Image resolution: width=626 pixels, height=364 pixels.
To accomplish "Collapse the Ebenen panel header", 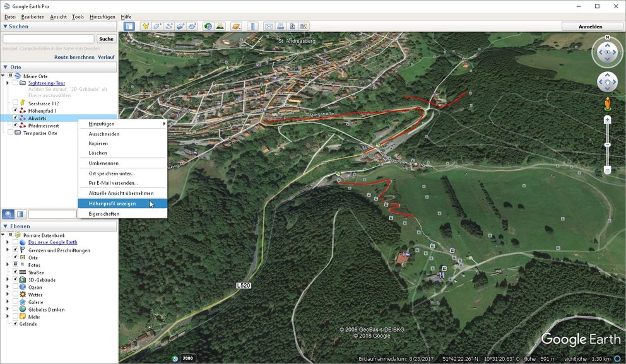I will click(x=6, y=226).
